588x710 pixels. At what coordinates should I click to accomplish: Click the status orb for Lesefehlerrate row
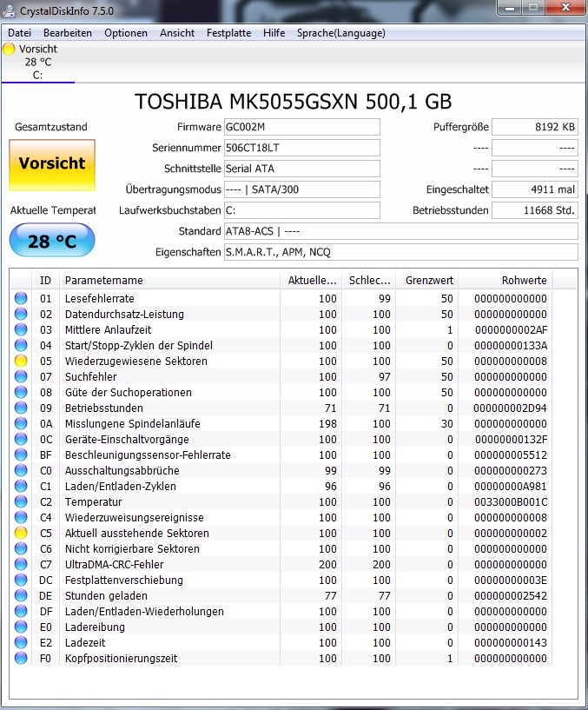point(21,298)
